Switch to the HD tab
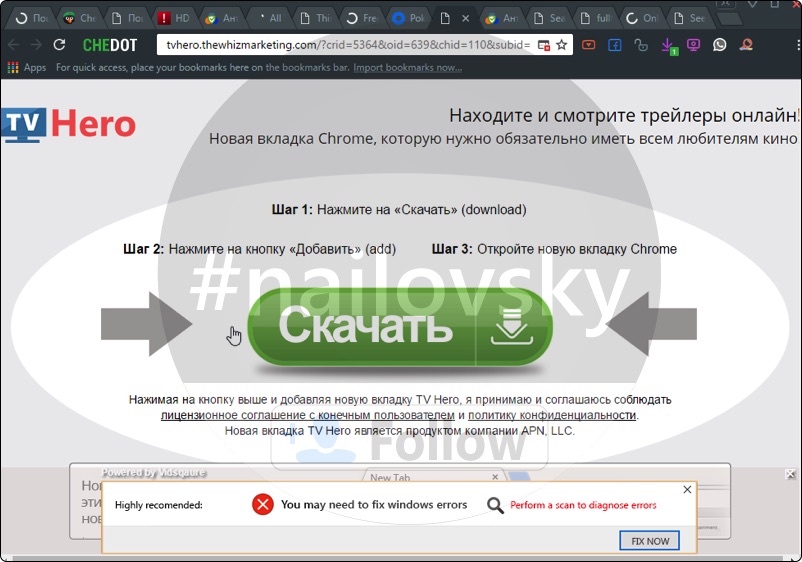The width and height of the screenshot is (802, 562). click(x=174, y=18)
